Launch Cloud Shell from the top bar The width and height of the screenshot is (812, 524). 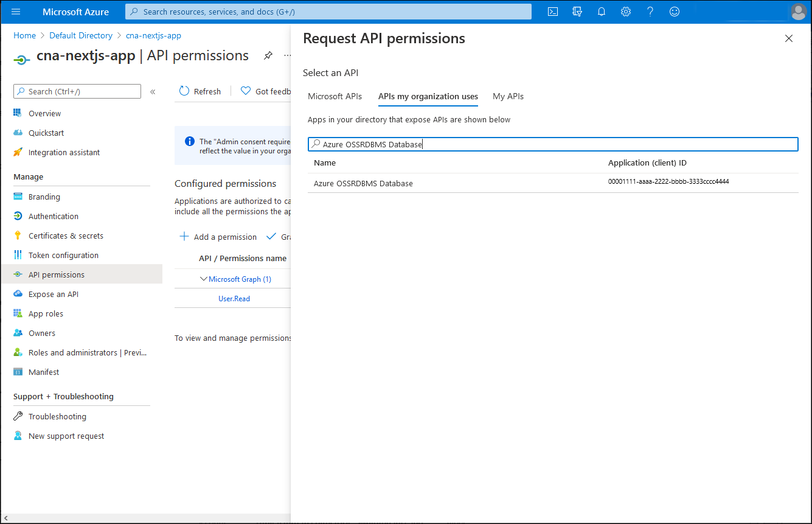553,12
